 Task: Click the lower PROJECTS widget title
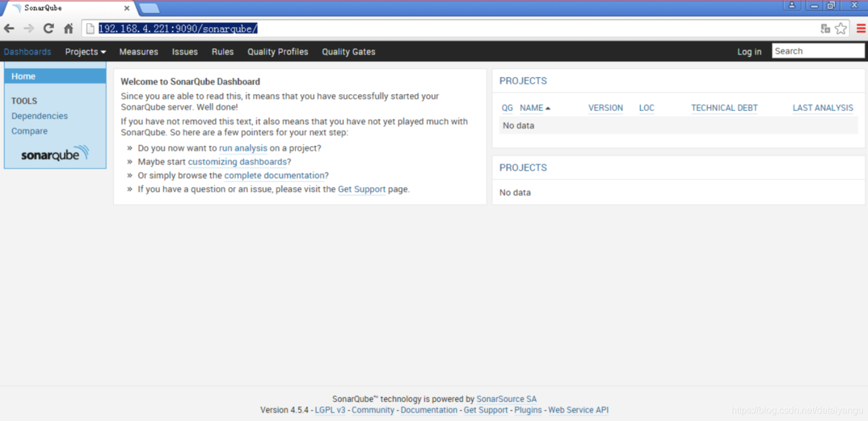coord(523,168)
